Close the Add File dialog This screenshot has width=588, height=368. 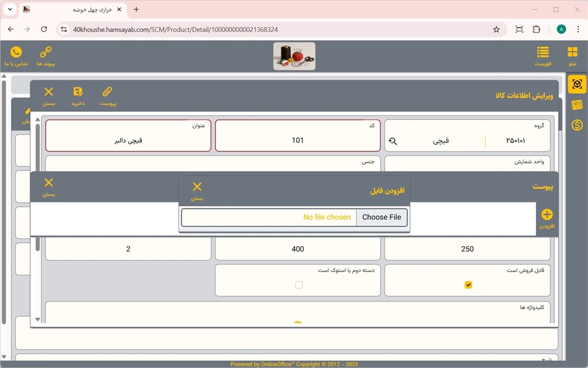(197, 187)
